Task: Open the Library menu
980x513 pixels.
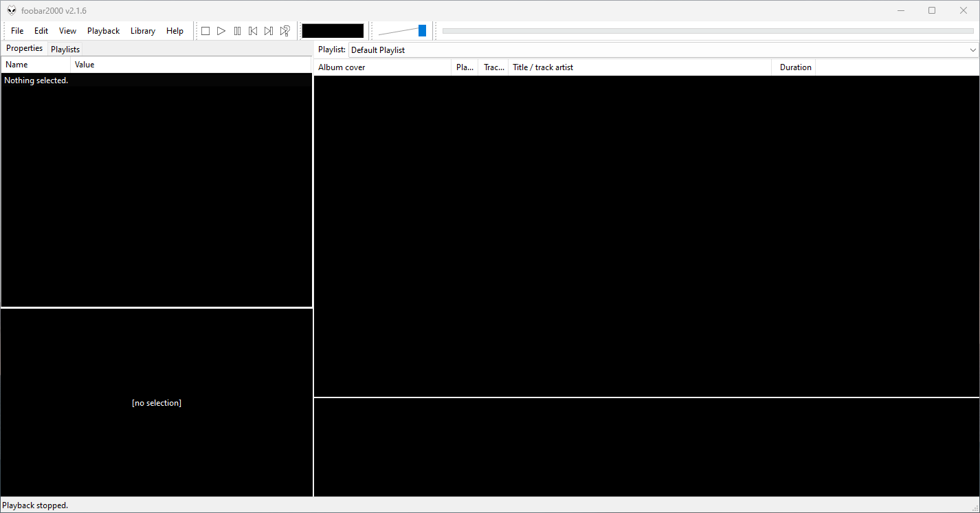Action: click(142, 30)
